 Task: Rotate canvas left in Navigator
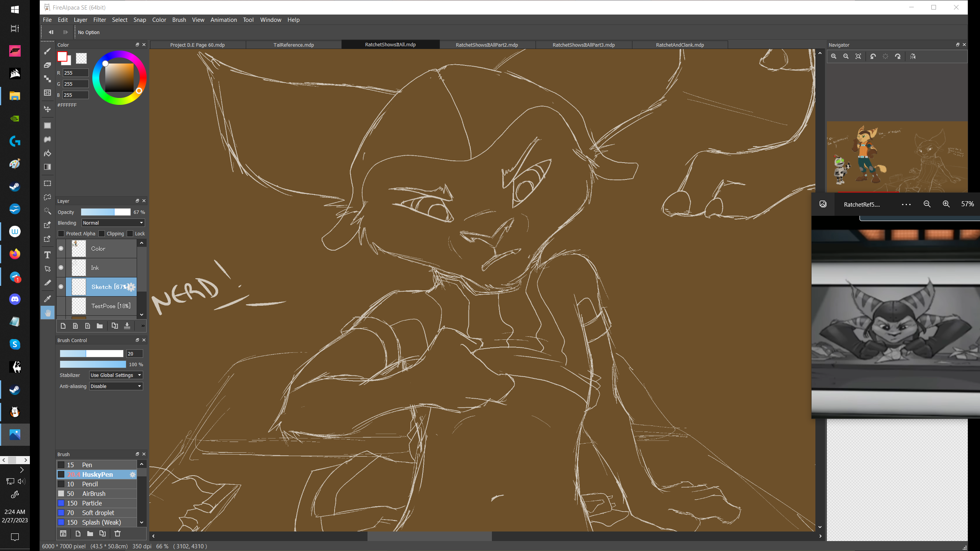[x=873, y=56]
